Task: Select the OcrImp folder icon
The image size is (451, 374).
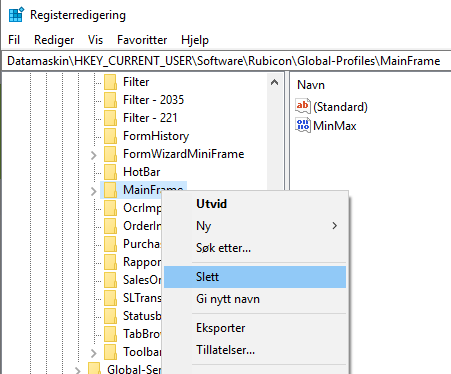Action: (110, 208)
